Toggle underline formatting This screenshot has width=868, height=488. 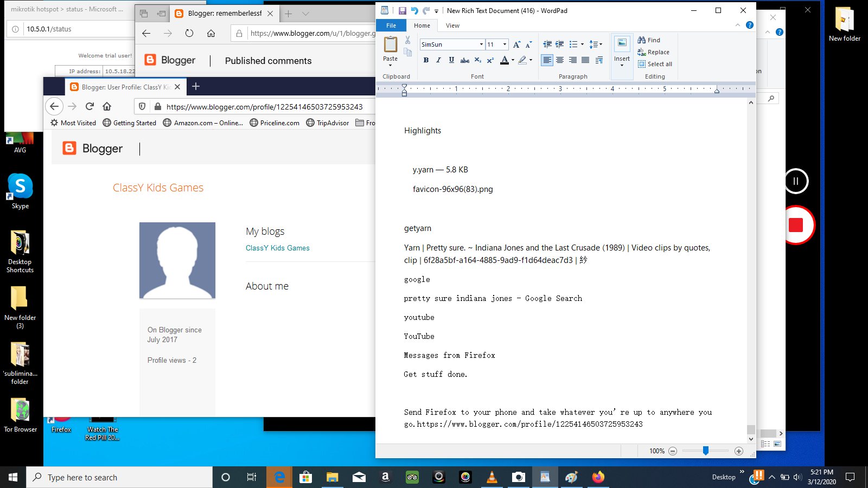tap(451, 60)
